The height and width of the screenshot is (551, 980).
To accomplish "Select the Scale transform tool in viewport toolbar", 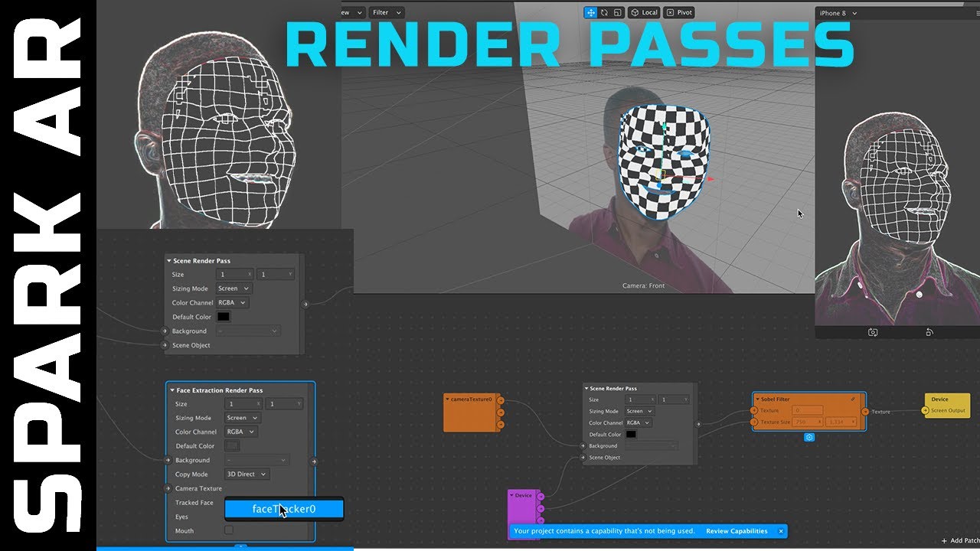I will coord(616,12).
